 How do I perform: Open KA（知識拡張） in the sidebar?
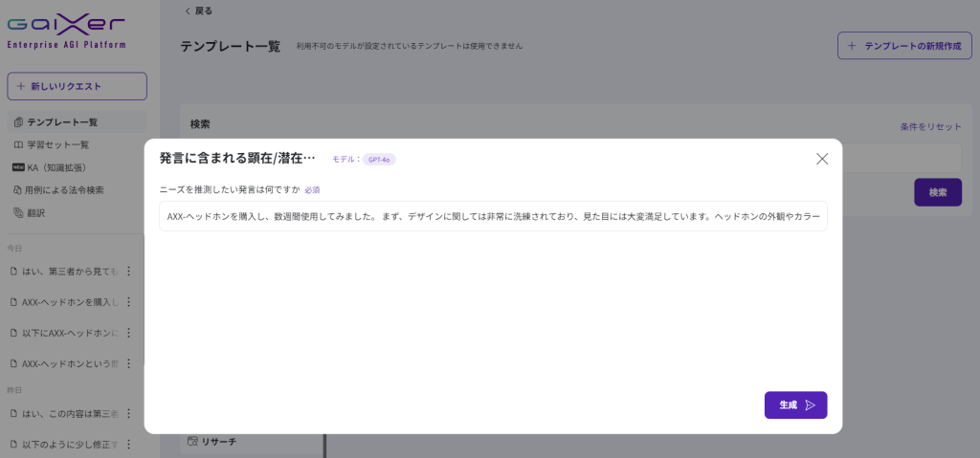coord(58,167)
